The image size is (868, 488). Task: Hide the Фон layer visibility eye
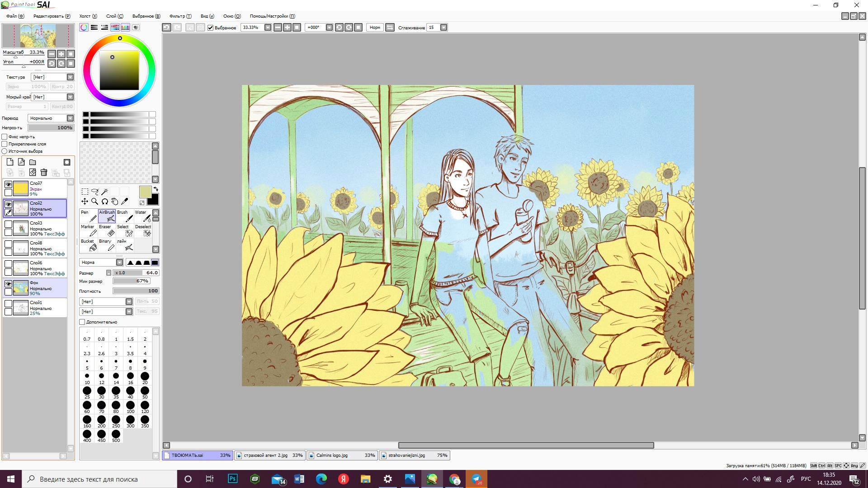coord(8,284)
